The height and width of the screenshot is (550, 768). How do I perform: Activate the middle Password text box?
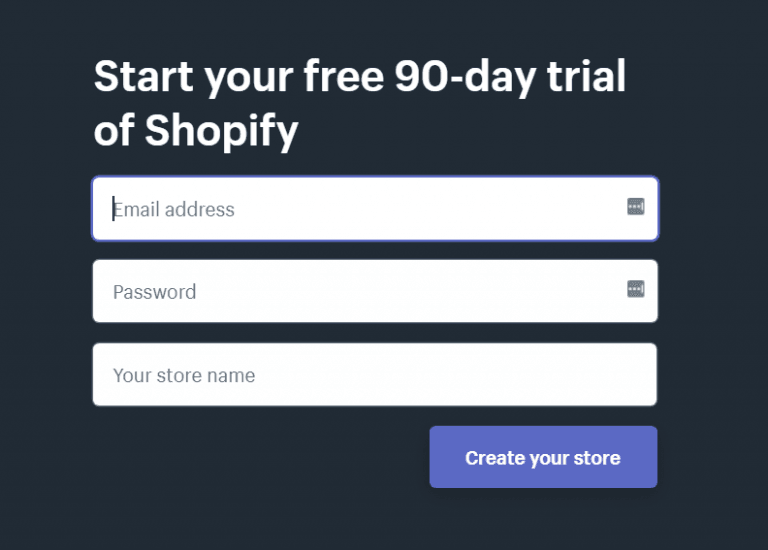[375, 291]
